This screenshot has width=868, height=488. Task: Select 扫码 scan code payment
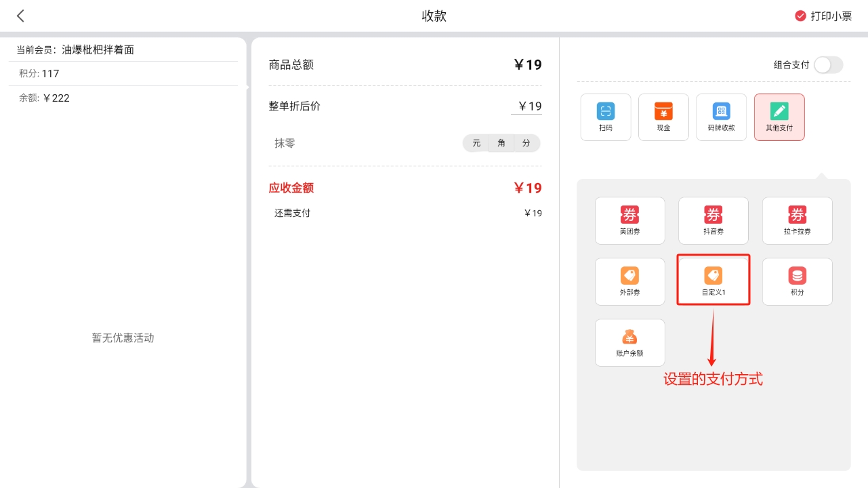click(x=606, y=117)
